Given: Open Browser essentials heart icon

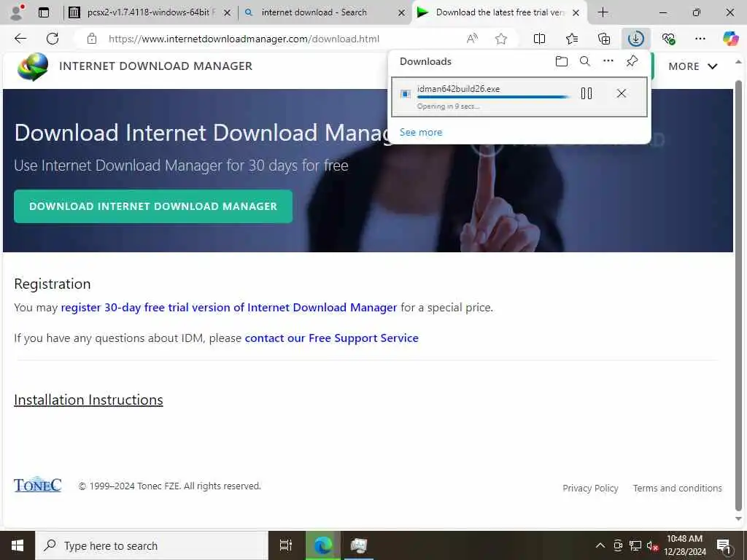Looking at the screenshot, I should (668, 39).
